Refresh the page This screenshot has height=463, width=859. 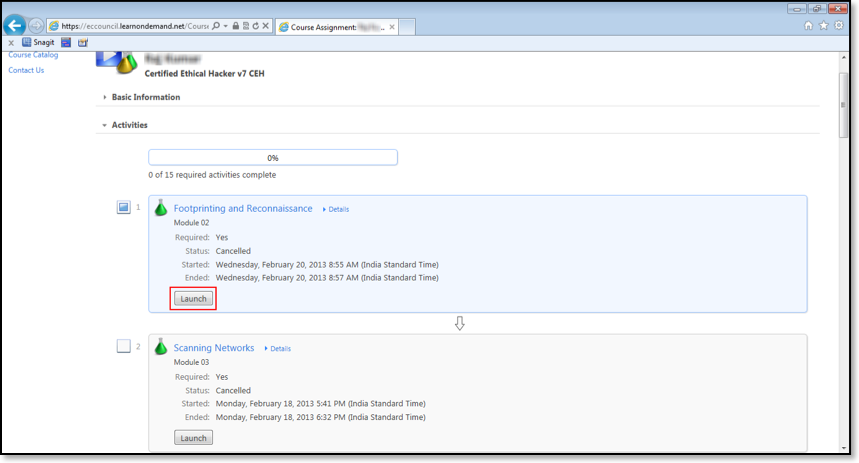[x=255, y=26]
